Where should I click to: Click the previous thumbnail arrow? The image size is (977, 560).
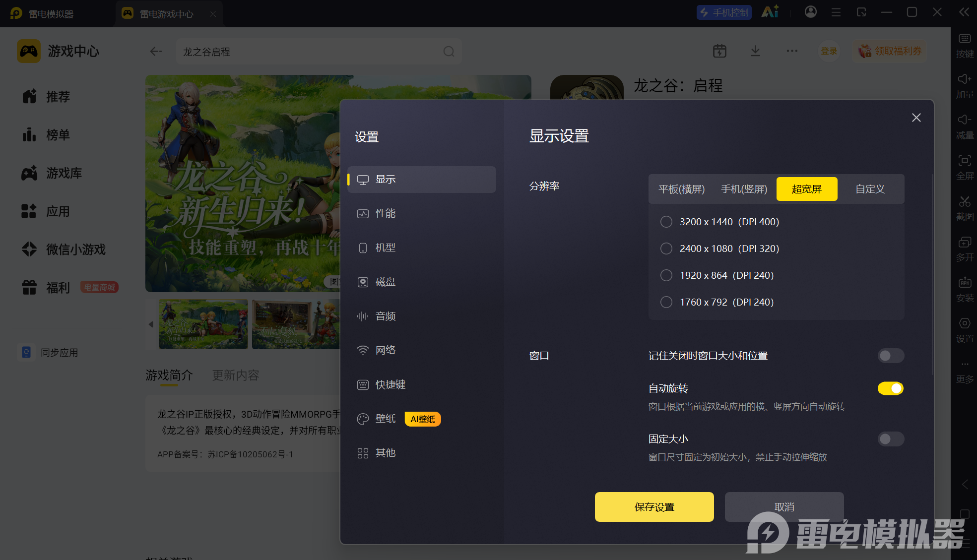click(151, 324)
